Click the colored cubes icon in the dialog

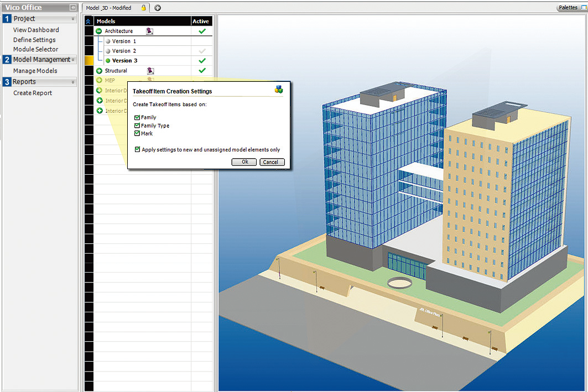(279, 89)
